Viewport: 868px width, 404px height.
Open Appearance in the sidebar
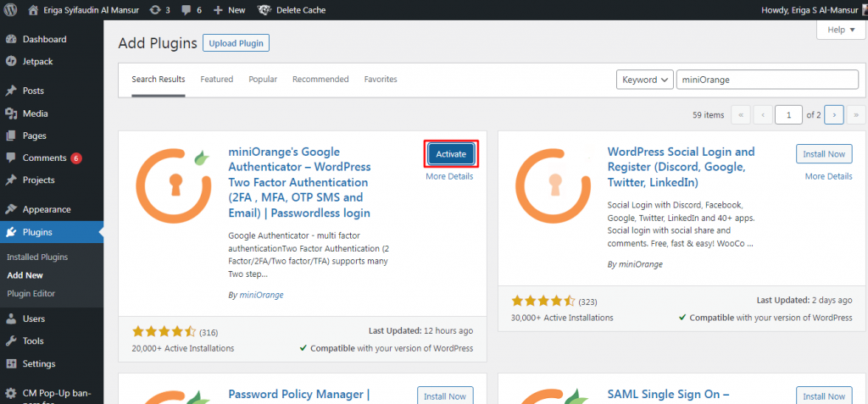pyautogui.click(x=47, y=209)
